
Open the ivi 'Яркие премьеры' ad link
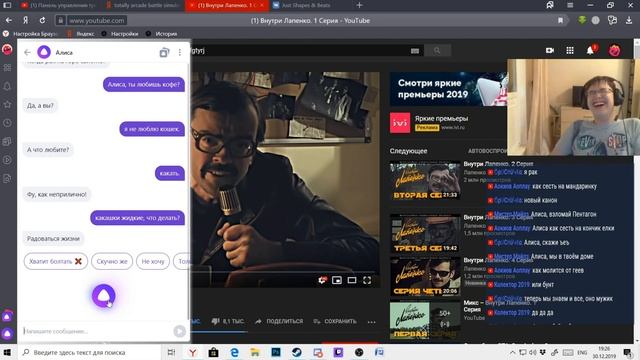pyautogui.click(x=441, y=118)
